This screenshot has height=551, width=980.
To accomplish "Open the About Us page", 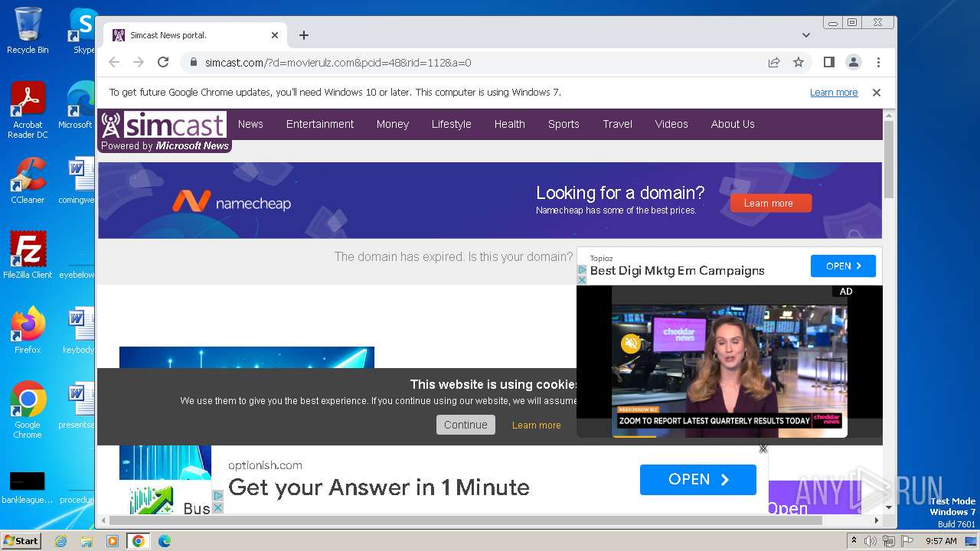I will [x=733, y=124].
